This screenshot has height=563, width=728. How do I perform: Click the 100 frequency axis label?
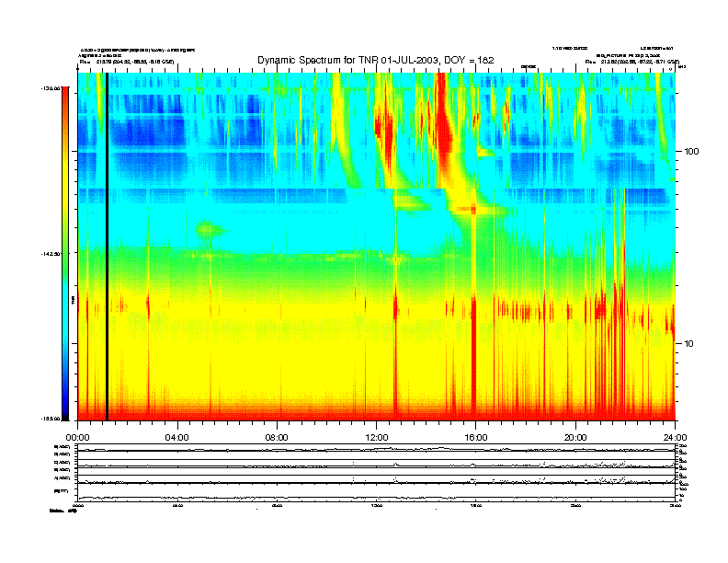tap(692, 152)
